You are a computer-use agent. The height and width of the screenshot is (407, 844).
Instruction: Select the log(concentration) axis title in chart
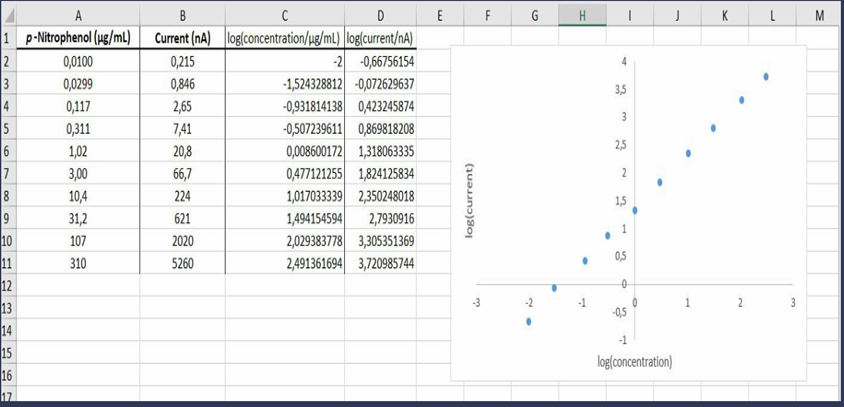click(x=634, y=360)
